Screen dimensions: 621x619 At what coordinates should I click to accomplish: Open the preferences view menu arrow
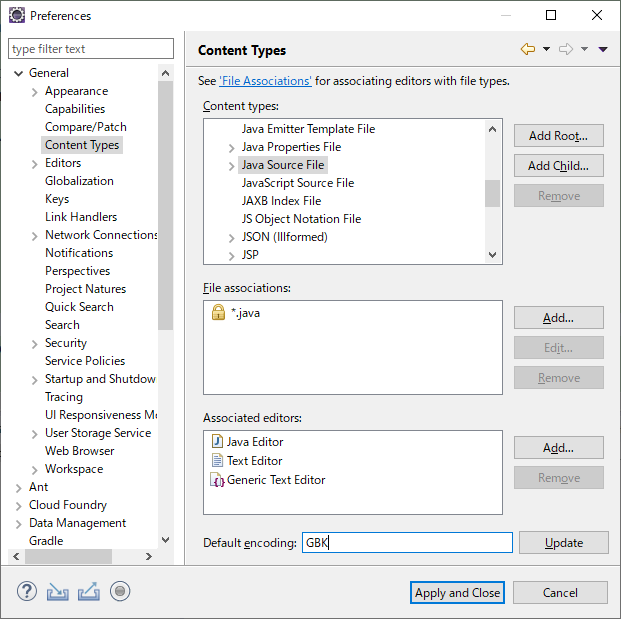603,50
